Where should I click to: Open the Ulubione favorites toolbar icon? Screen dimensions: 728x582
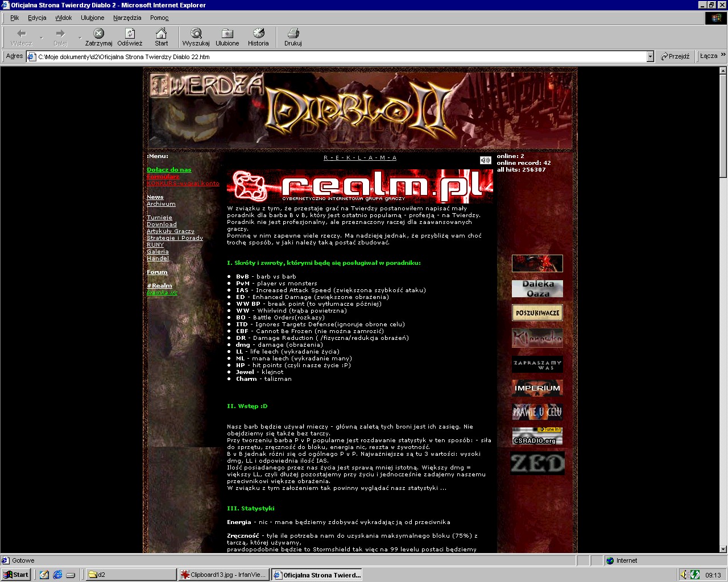pyautogui.click(x=227, y=34)
